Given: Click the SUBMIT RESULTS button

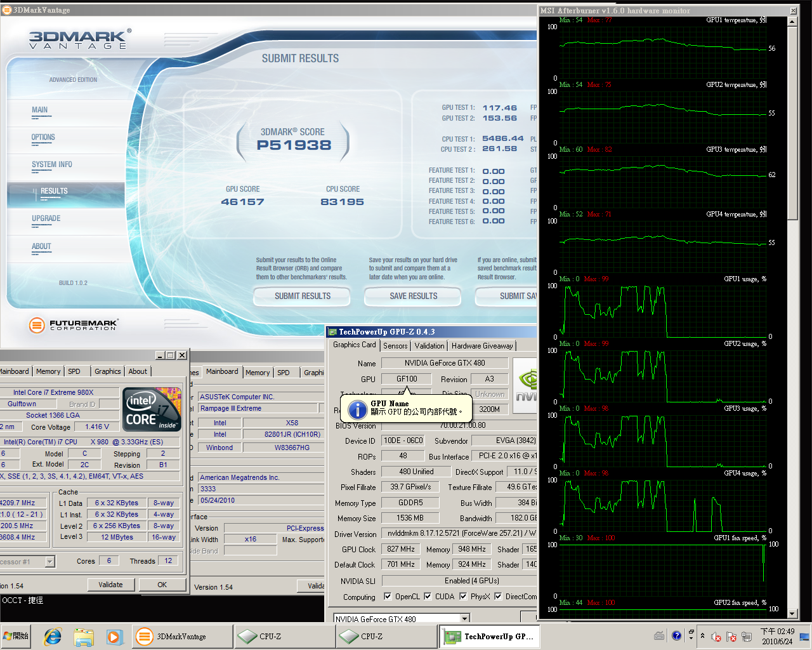Looking at the screenshot, I should (x=303, y=296).
